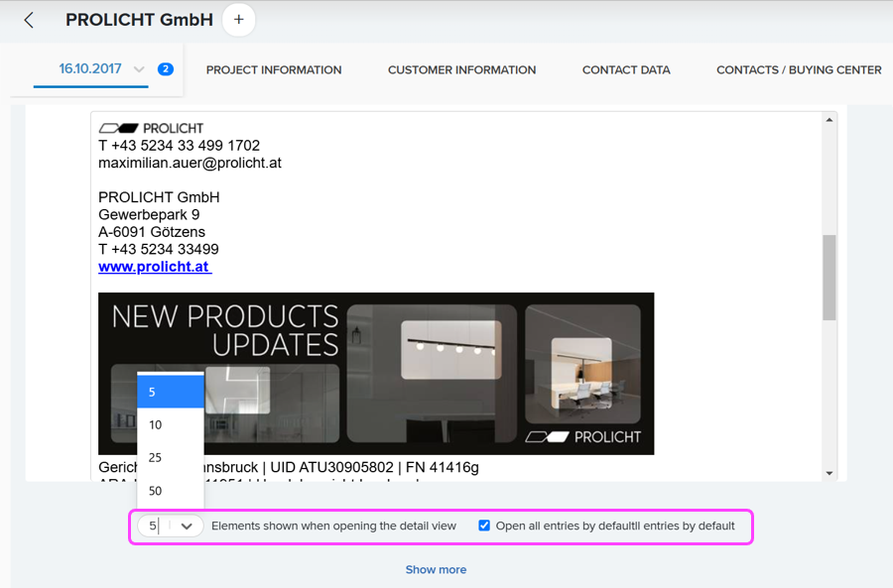Click the phone line T +43 5234 33 499 1702
The image size is (893, 588).
(x=179, y=145)
